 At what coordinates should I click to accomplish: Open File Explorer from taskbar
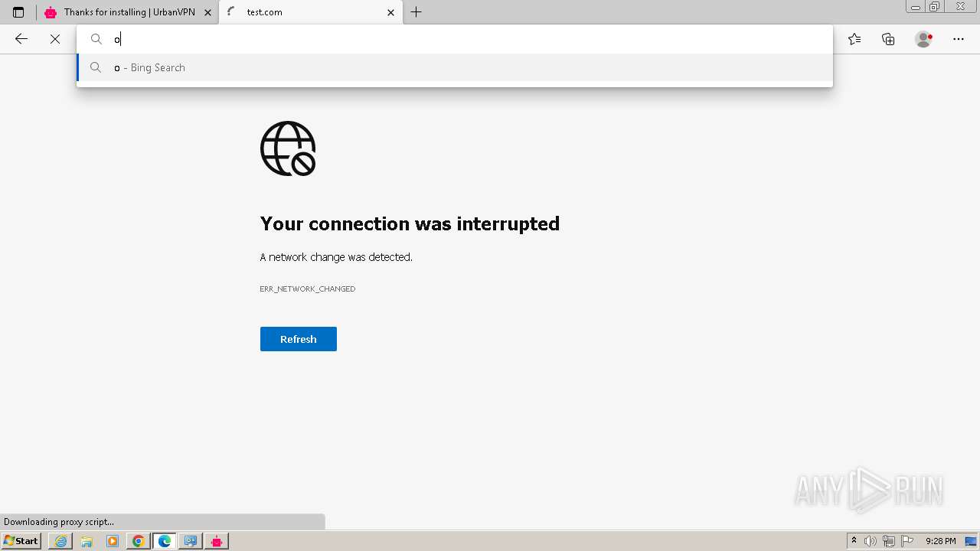click(x=87, y=541)
